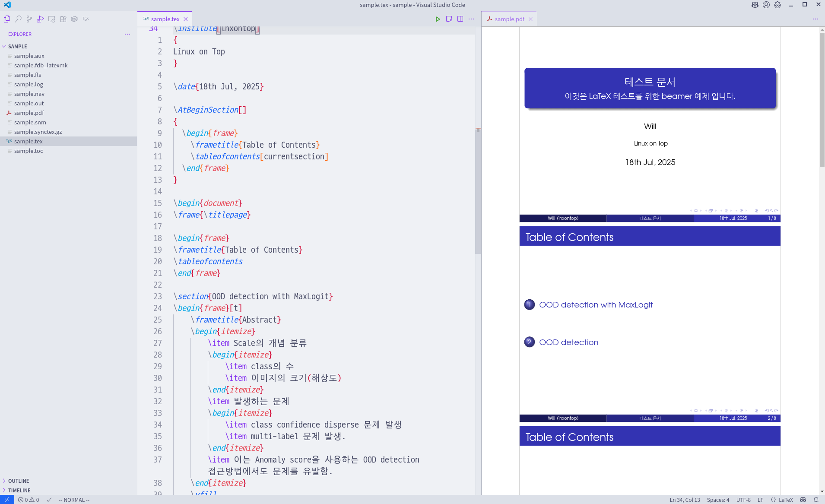Open the Search sidebar icon
This screenshot has height=504, width=825.
pos(18,19)
